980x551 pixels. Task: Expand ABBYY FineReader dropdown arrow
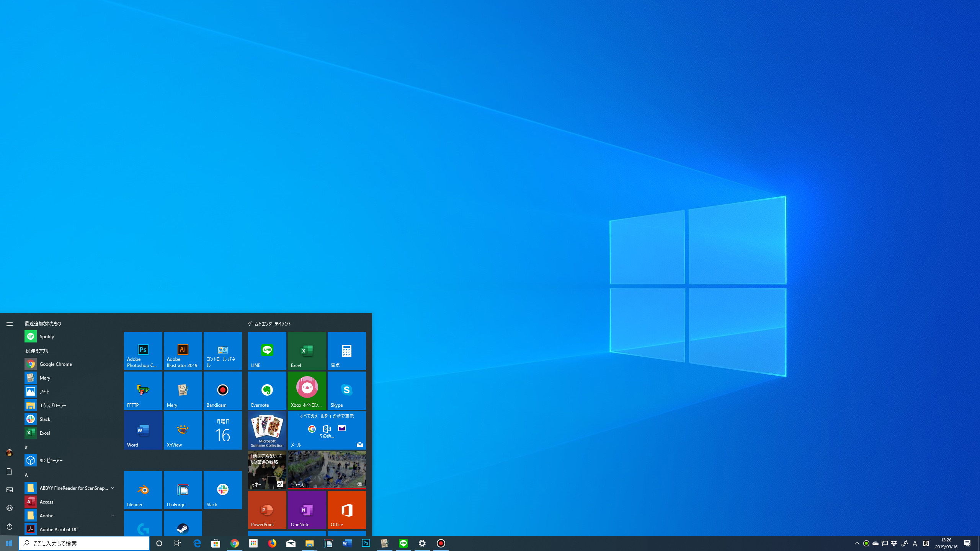tap(113, 488)
